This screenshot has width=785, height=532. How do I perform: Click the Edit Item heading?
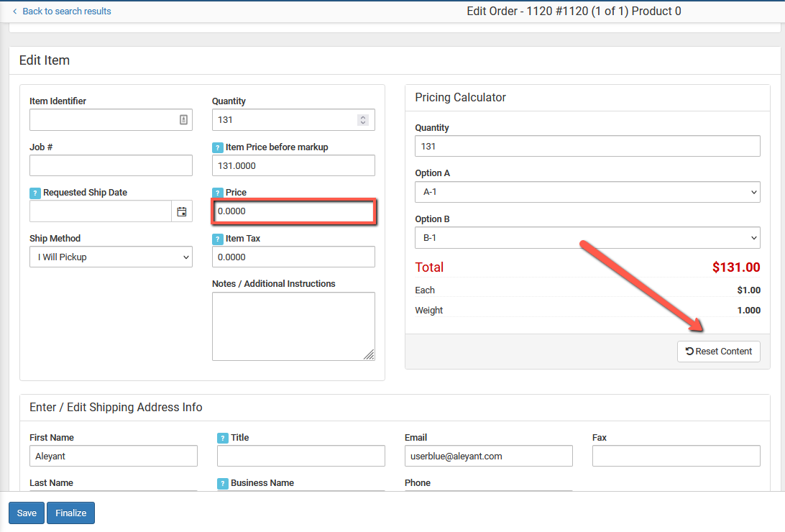(x=45, y=60)
